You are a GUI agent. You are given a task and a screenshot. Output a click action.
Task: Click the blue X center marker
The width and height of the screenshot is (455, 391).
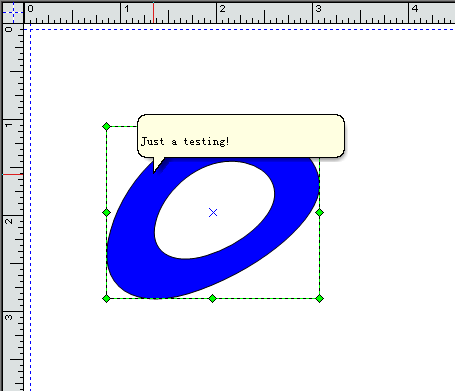click(x=213, y=212)
